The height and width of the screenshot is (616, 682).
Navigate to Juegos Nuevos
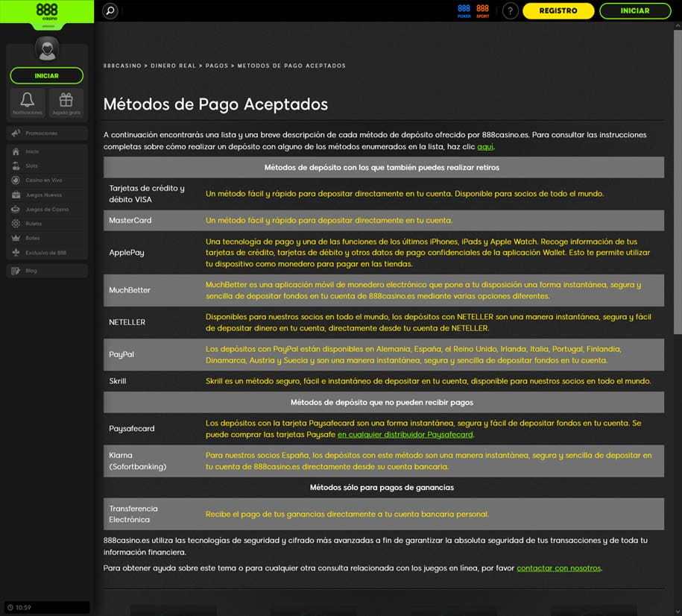[38, 195]
